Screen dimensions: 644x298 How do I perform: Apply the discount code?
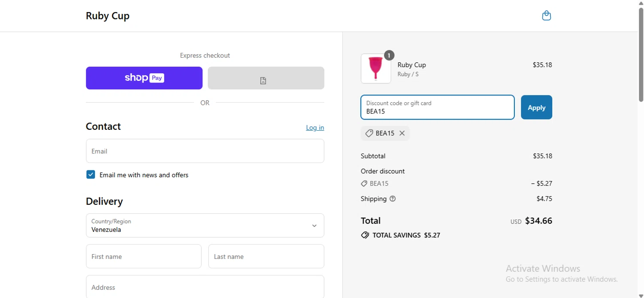pos(537,108)
